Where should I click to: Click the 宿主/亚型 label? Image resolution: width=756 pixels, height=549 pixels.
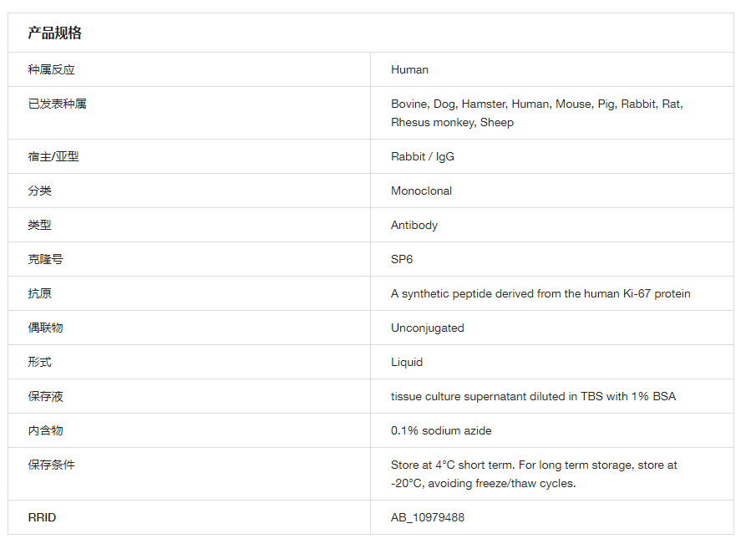[53, 156]
